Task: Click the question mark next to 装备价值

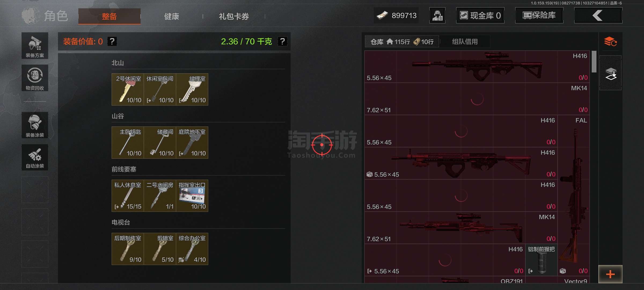Action: pos(112,41)
